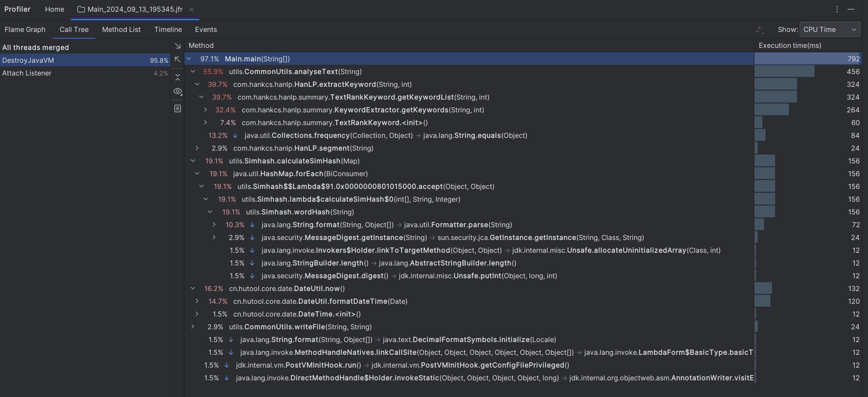This screenshot has width=868, height=397.
Task: Click the collapse-all chevrons icon
Action: [178, 77]
